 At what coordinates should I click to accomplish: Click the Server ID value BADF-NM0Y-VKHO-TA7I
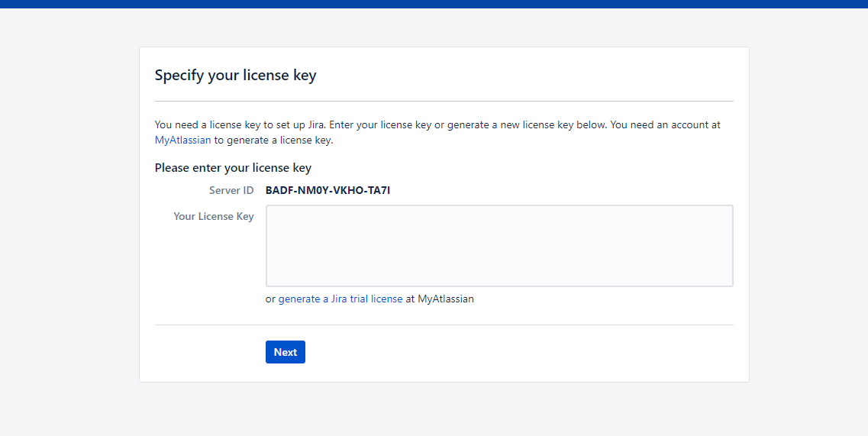click(328, 191)
